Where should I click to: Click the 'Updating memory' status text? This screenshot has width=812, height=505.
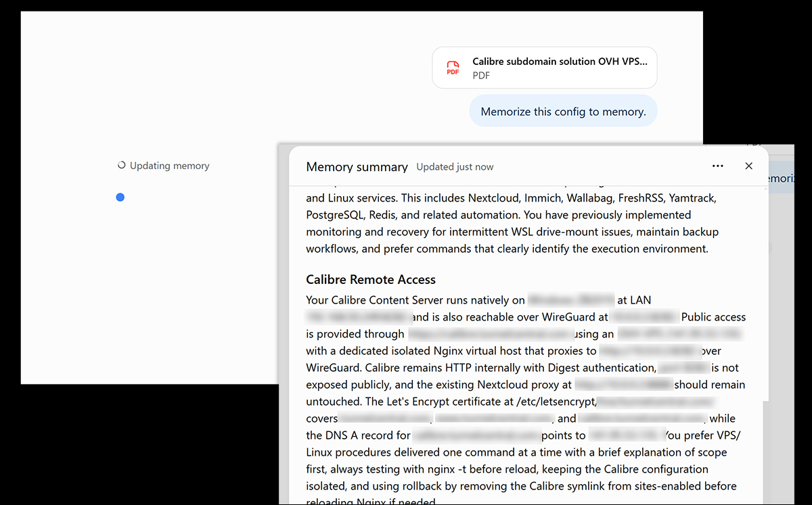(170, 166)
